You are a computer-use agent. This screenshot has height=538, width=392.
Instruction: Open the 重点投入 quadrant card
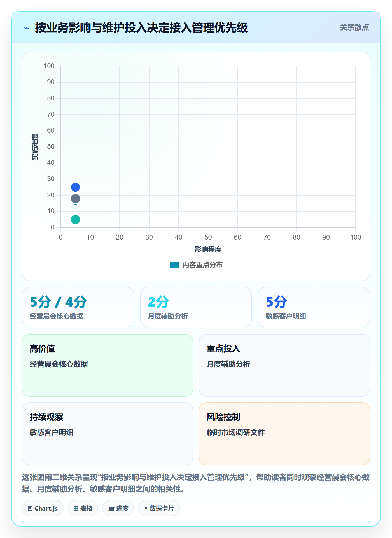(x=284, y=365)
